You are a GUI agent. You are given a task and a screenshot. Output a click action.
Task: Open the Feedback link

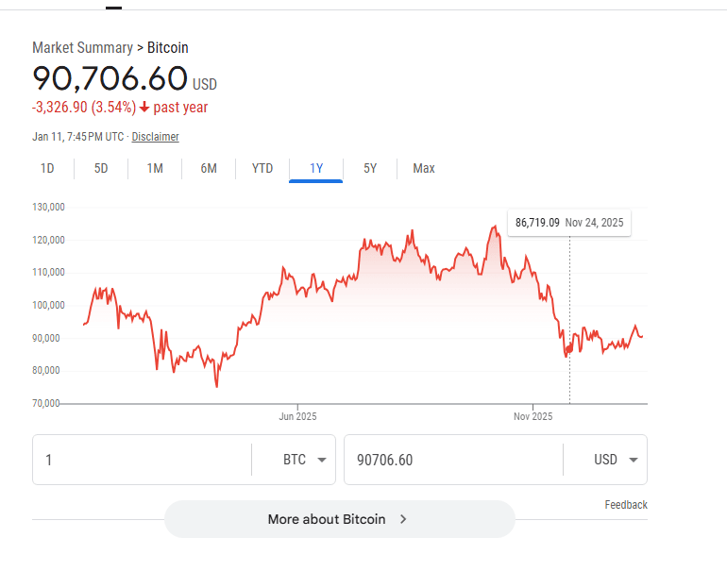(x=626, y=505)
